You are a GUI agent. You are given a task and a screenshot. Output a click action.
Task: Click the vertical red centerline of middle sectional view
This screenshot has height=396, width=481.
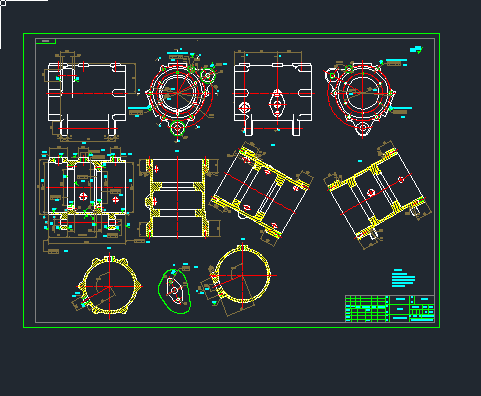point(178,198)
